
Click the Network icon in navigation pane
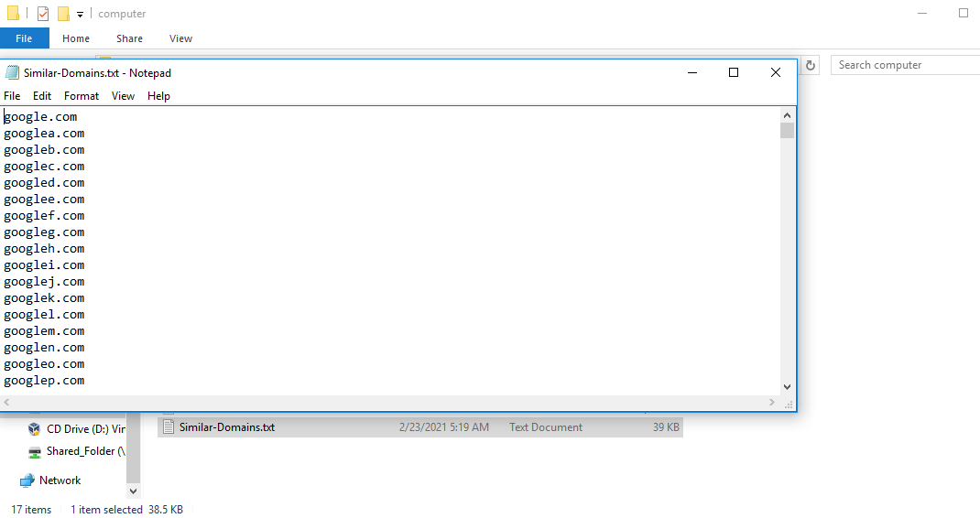click(27, 480)
